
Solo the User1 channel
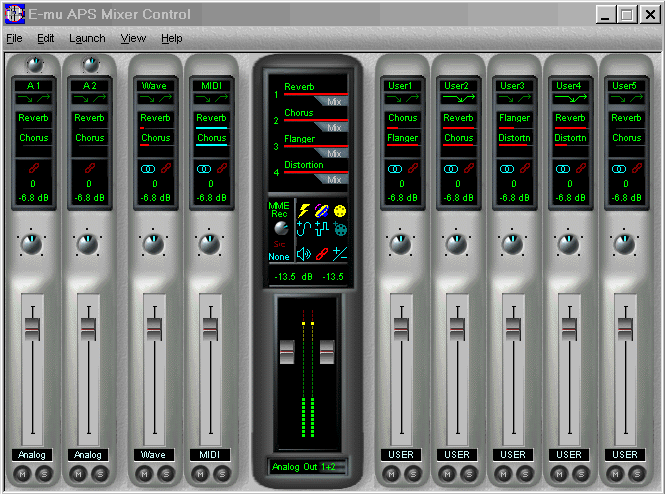point(413,474)
